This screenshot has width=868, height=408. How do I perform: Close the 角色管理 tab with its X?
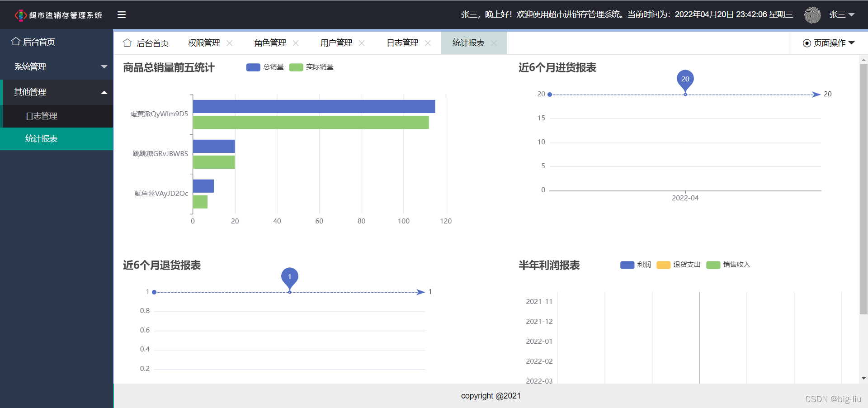coord(296,43)
